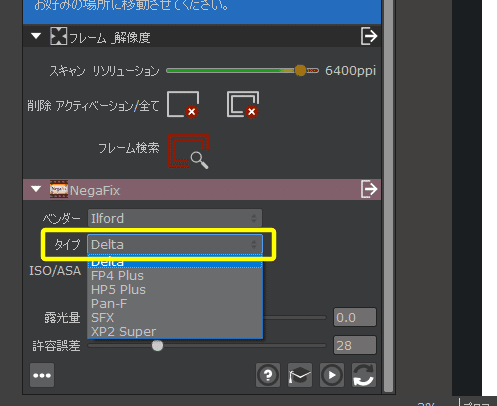Open the three-dots more options button
497x406 pixels.
tap(42, 375)
